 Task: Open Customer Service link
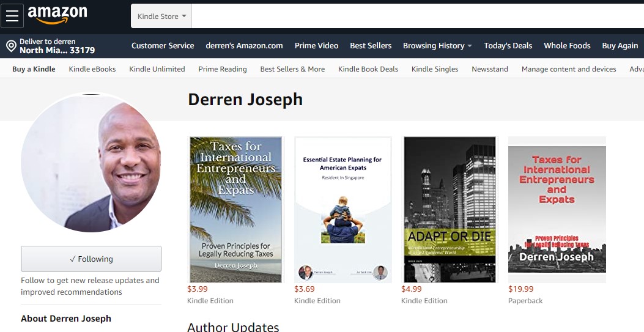163,46
